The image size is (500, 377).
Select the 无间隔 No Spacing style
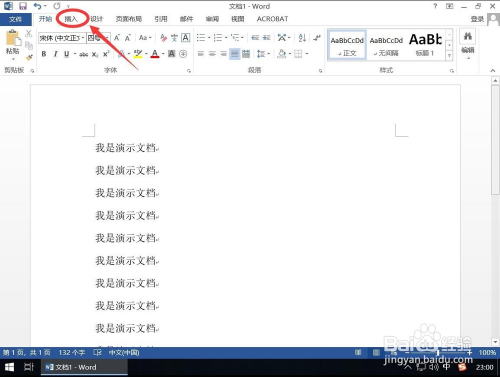tap(386, 45)
